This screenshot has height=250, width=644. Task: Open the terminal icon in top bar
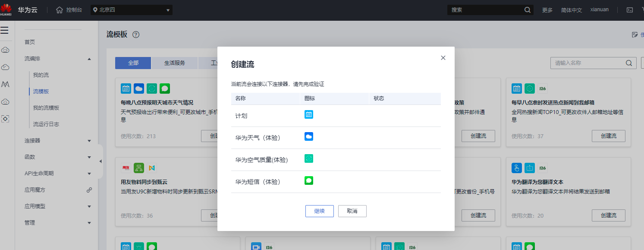(630, 10)
